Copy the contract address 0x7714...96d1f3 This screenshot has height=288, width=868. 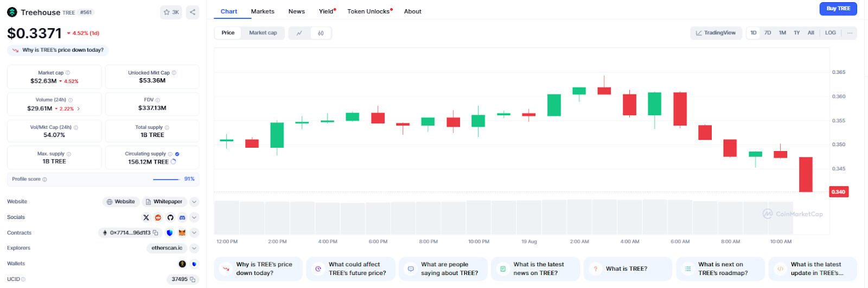(x=156, y=233)
